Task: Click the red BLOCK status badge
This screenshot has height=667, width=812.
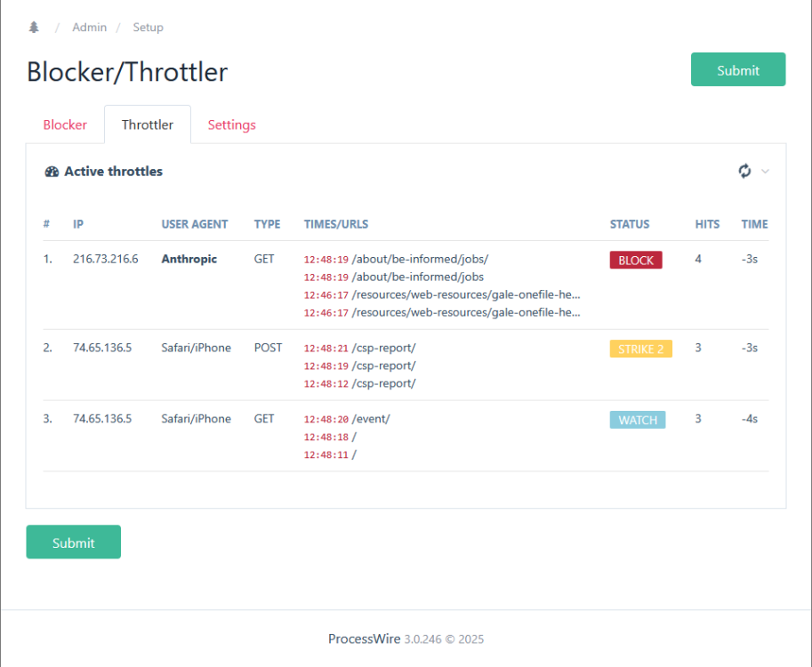Action: pos(635,261)
